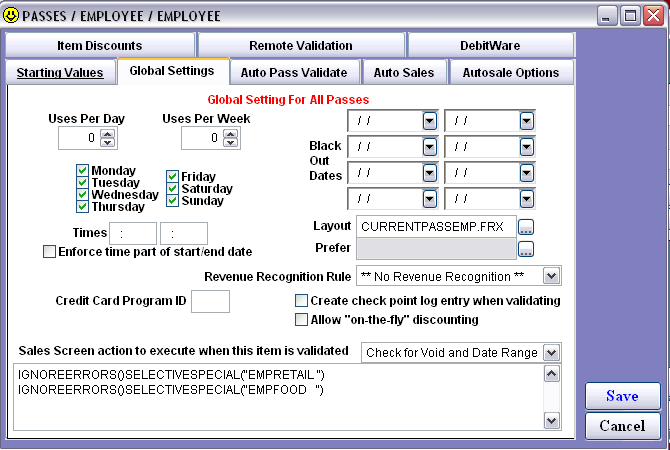The height and width of the screenshot is (450, 670).
Task: Uncheck the Tuesday checkbox
Action: (82, 182)
